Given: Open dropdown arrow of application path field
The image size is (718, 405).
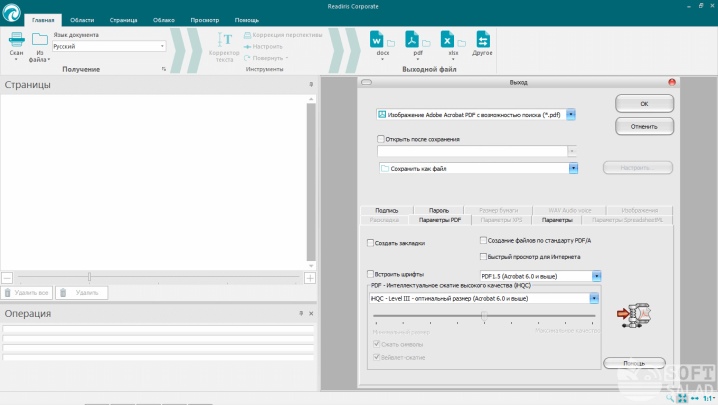Looking at the screenshot, I should point(572,151).
